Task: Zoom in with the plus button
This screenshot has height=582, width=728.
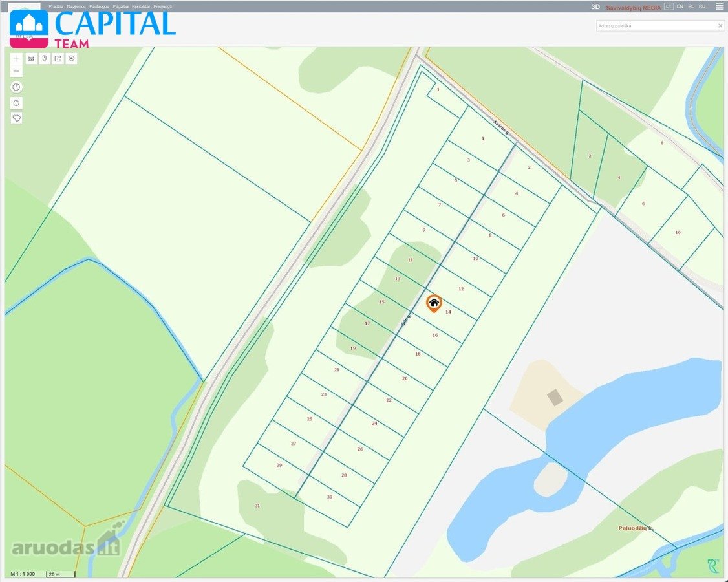Action: pos(16,59)
